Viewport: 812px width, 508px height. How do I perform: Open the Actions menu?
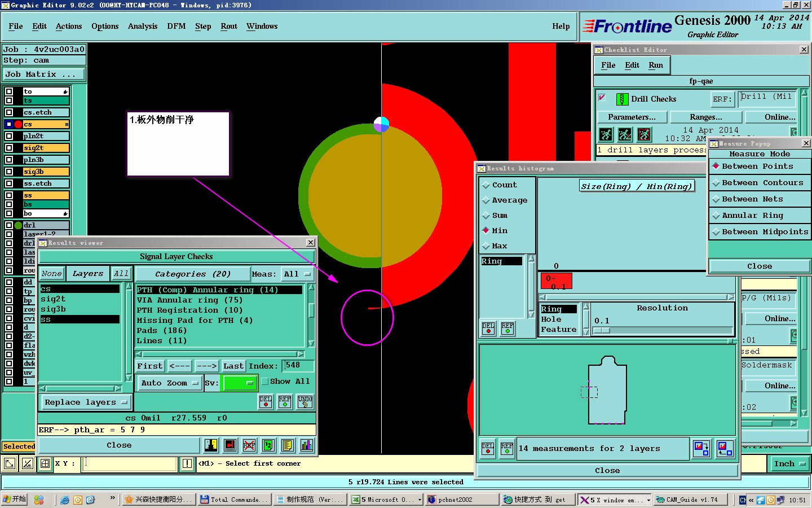69,27
